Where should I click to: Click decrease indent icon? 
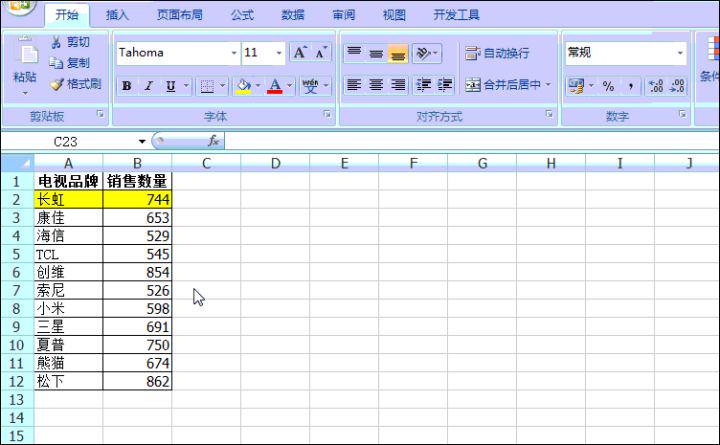[423, 85]
